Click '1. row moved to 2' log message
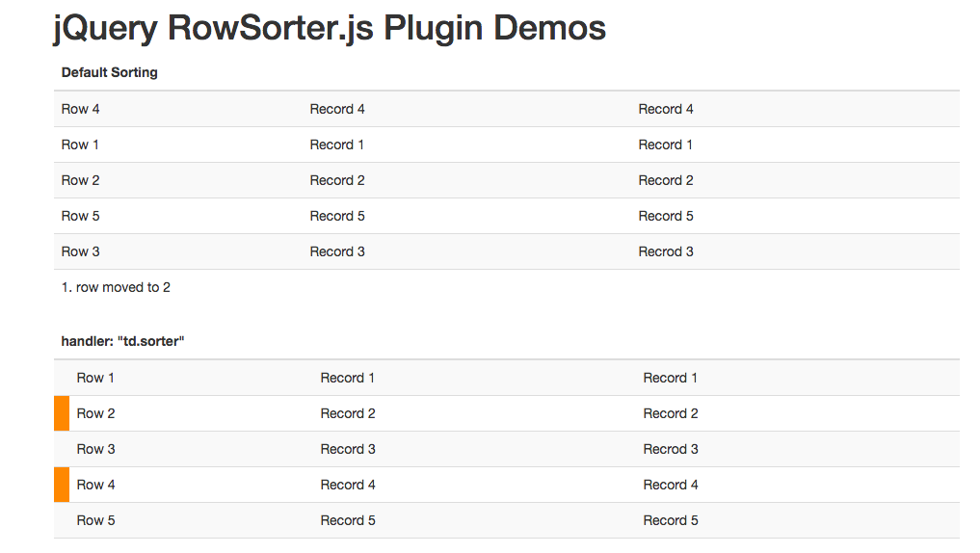 pos(116,287)
